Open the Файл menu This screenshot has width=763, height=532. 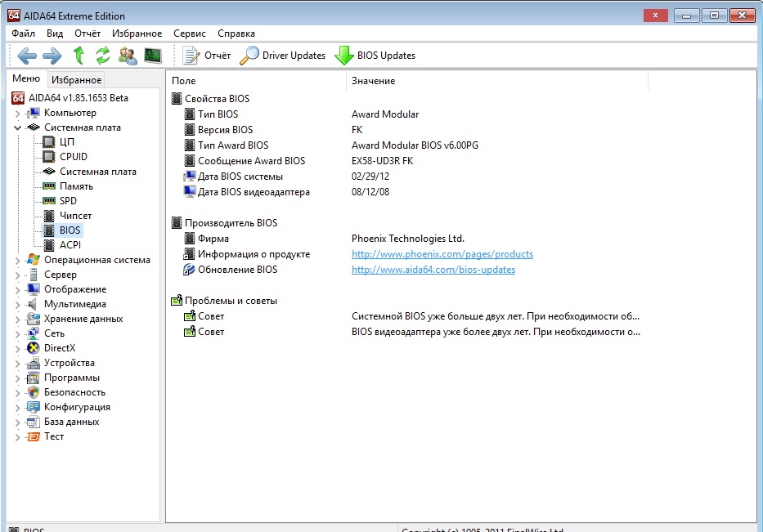point(24,33)
